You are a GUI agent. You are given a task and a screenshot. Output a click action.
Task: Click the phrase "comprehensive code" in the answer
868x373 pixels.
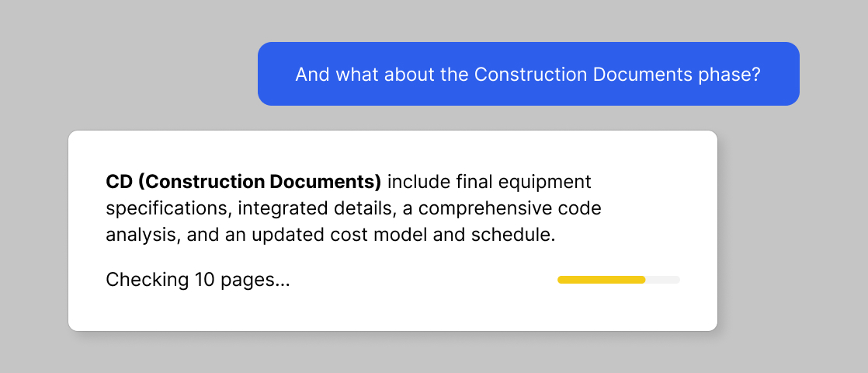coord(510,208)
